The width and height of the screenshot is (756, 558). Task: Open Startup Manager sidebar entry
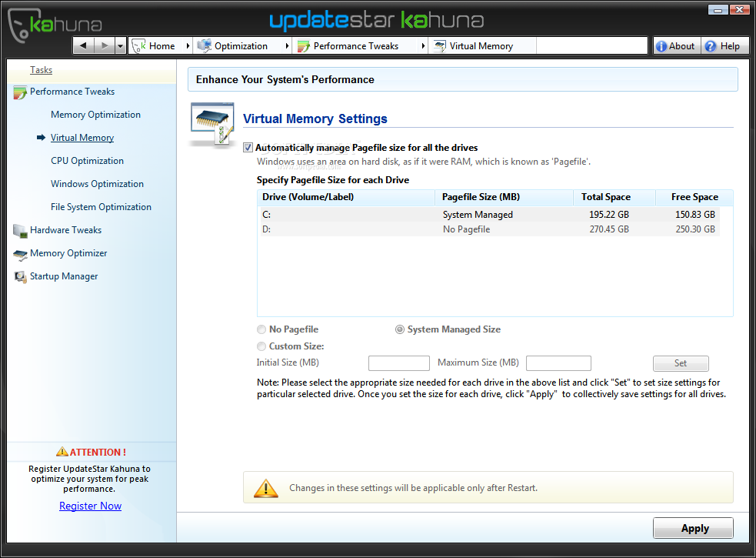click(64, 276)
